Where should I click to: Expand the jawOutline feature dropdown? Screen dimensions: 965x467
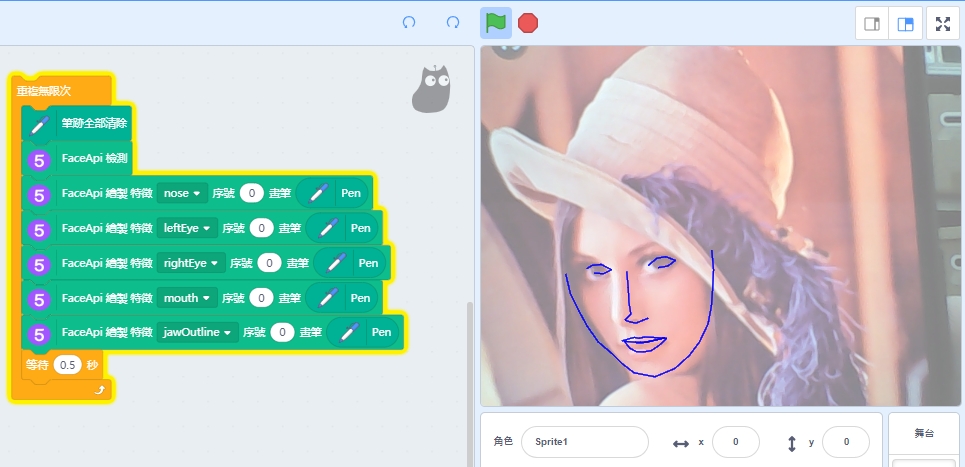[x=197, y=332]
